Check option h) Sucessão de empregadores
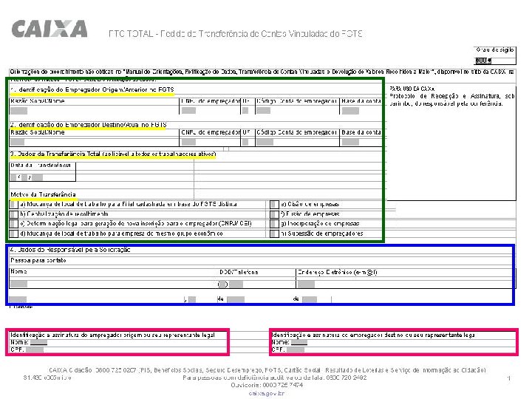The width and height of the screenshot is (532, 399). tap(274, 233)
